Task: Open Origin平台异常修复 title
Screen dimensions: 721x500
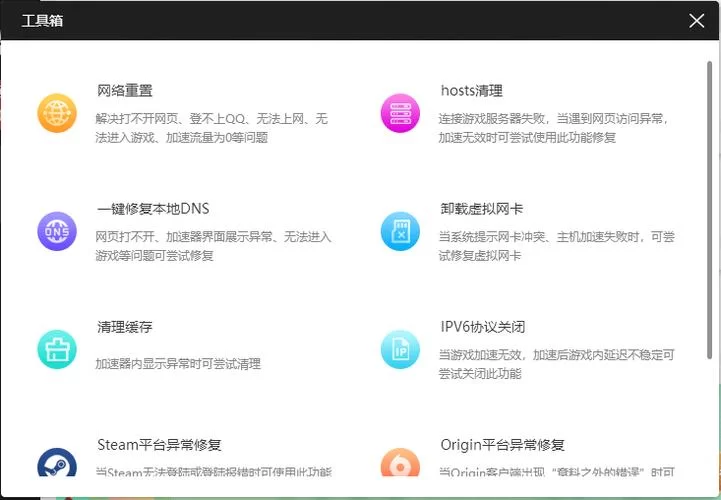Action: point(502,445)
